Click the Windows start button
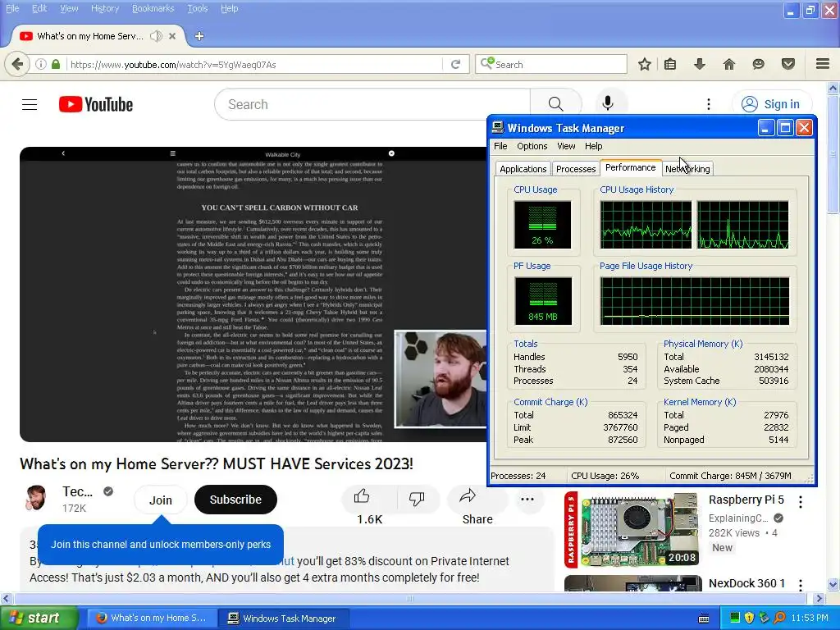840x630 pixels. pyautogui.click(x=39, y=619)
